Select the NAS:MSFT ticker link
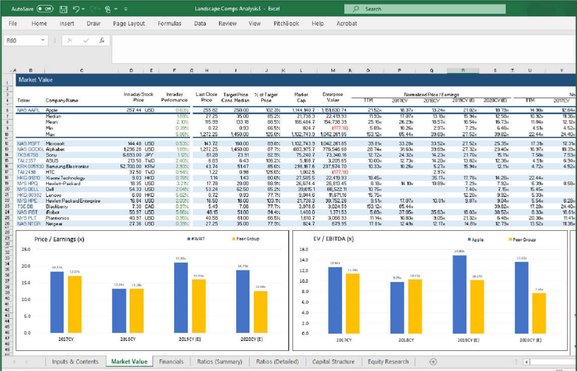 coord(28,144)
